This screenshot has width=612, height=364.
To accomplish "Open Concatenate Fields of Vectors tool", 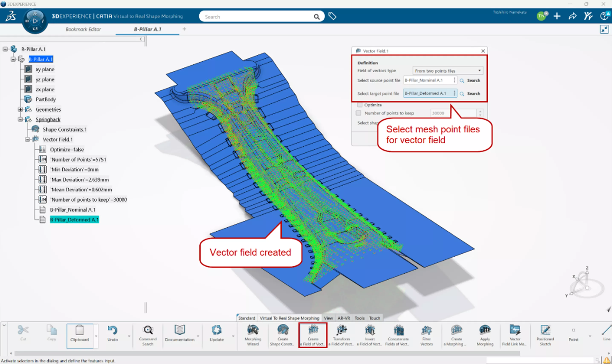I will (x=398, y=335).
